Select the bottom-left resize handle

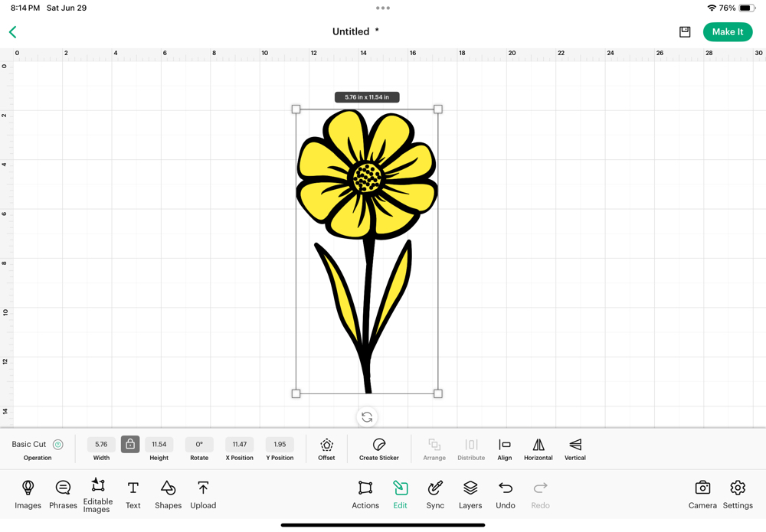pyautogui.click(x=296, y=393)
